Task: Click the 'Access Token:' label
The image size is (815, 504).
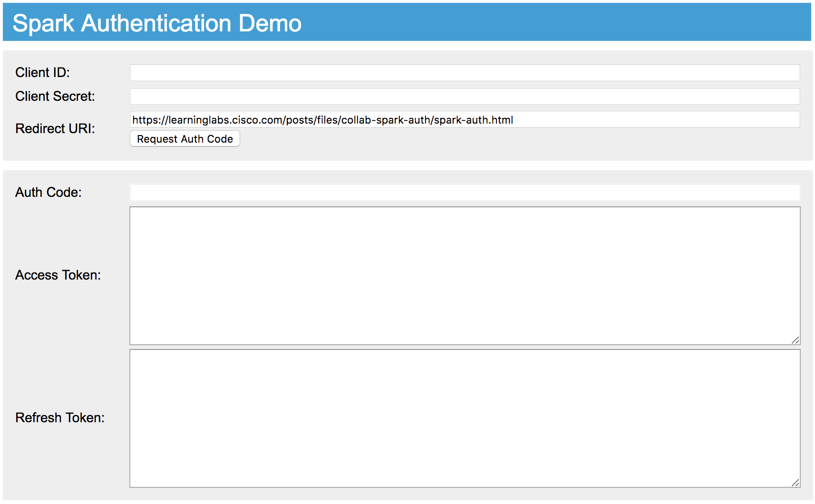Action: tap(58, 275)
